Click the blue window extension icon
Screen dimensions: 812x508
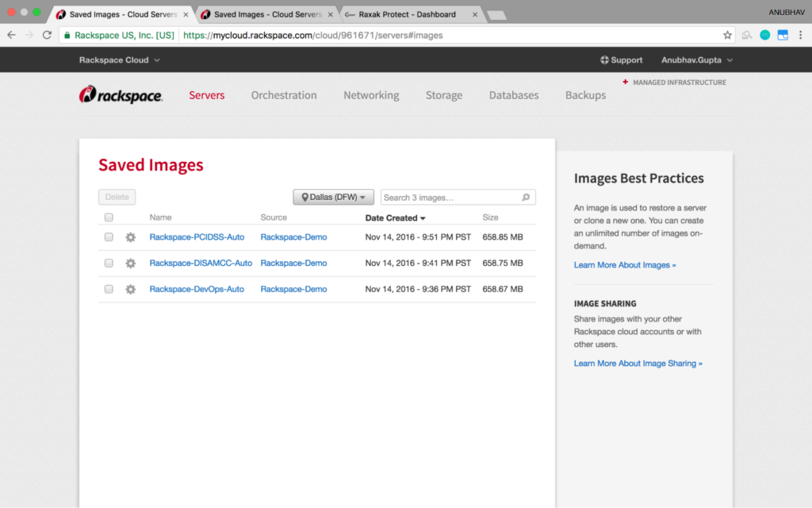[783, 35]
